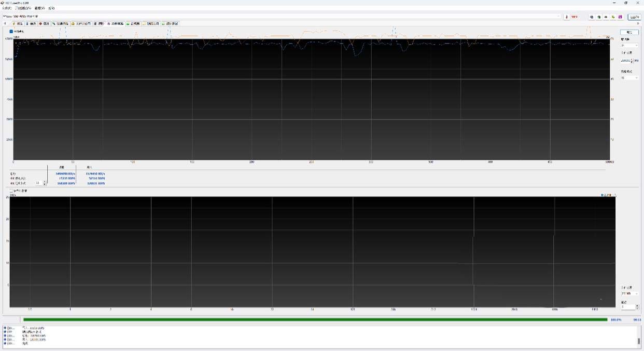644x351 pixels.
Task: Open the tab with the red circle icon
Action: coord(44,23)
